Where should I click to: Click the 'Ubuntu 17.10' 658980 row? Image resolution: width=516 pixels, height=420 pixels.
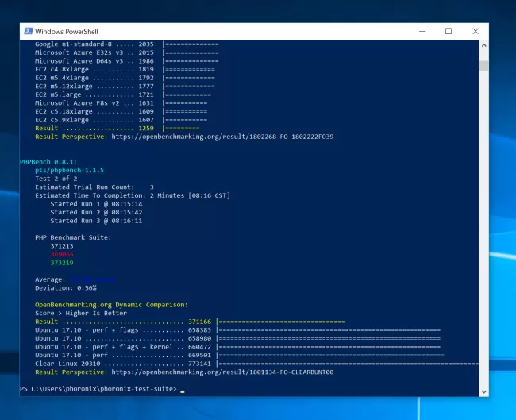(237, 338)
